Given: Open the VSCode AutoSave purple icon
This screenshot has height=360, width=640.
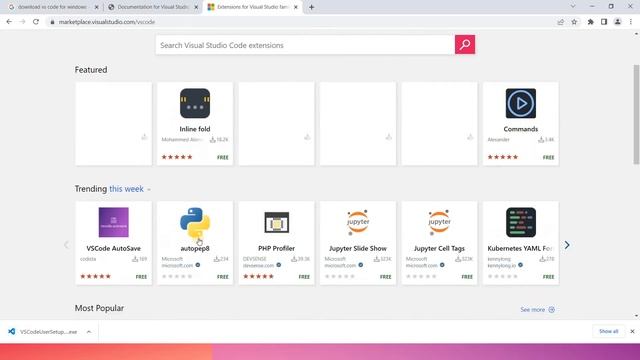Looking at the screenshot, I should point(113,222).
